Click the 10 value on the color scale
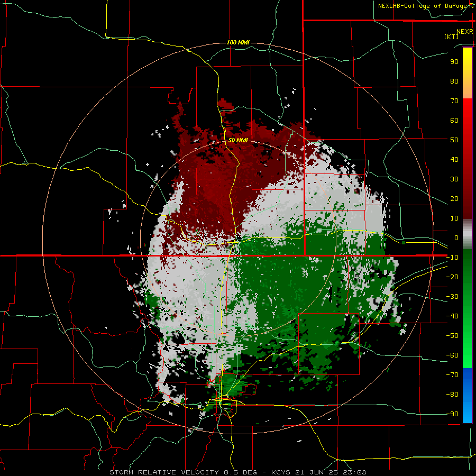 pyautogui.click(x=454, y=218)
